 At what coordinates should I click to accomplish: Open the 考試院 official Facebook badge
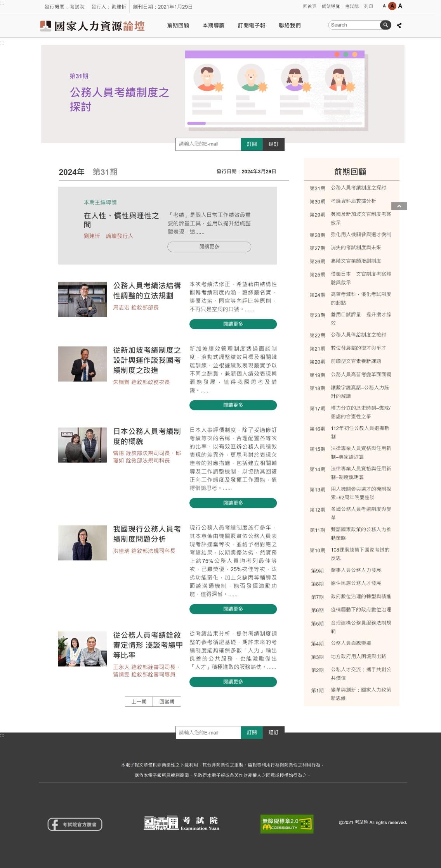[x=75, y=824]
